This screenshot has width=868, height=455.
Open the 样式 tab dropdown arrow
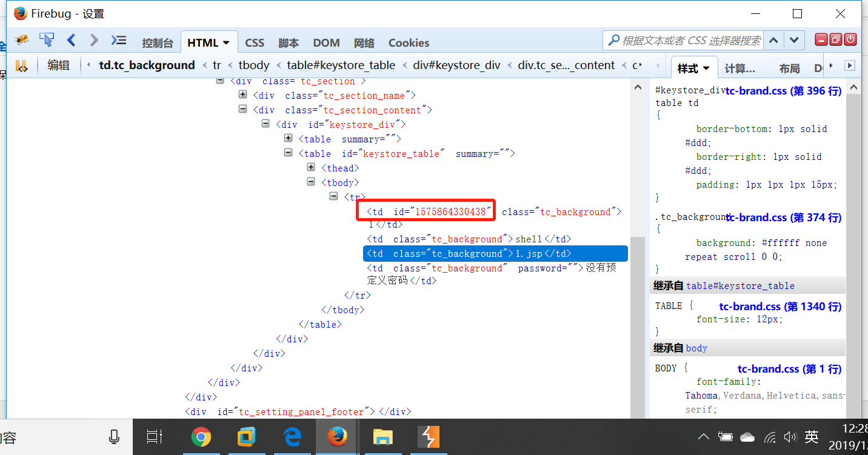(x=706, y=68)
